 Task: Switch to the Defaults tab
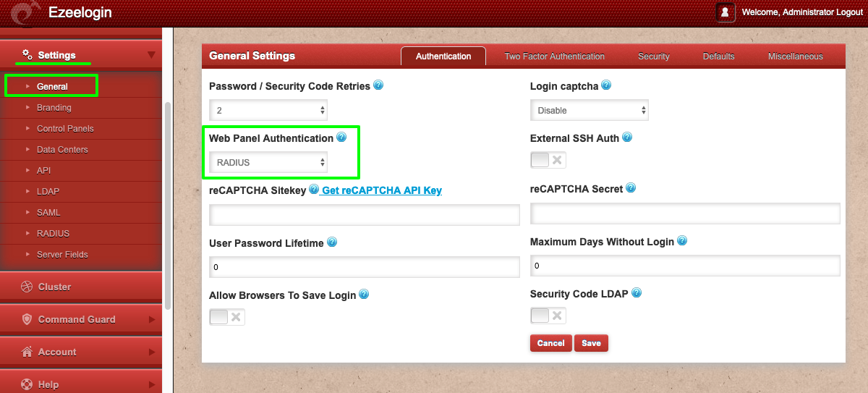tap(718, 56)
